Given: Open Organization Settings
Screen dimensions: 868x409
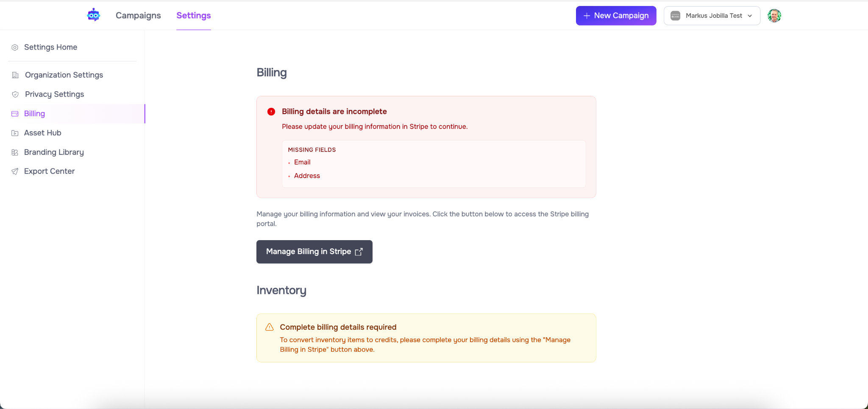Looking at the screenshot, I should (64, 75).
